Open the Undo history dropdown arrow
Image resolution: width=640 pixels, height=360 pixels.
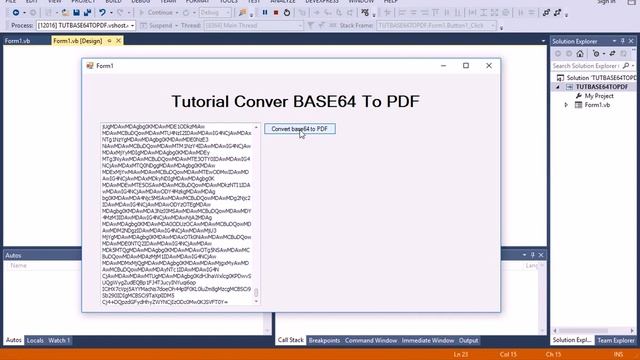point(111,13)
